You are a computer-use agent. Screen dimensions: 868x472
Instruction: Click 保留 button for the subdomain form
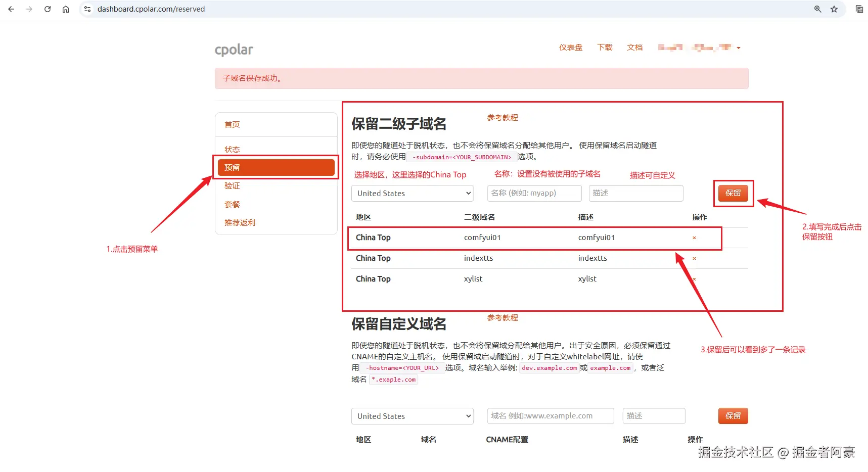733,193
